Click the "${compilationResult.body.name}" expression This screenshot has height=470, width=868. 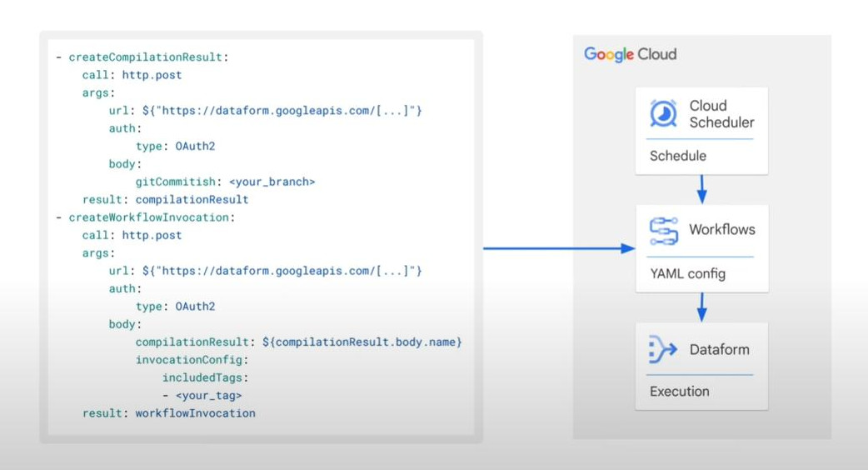[362, 342]
